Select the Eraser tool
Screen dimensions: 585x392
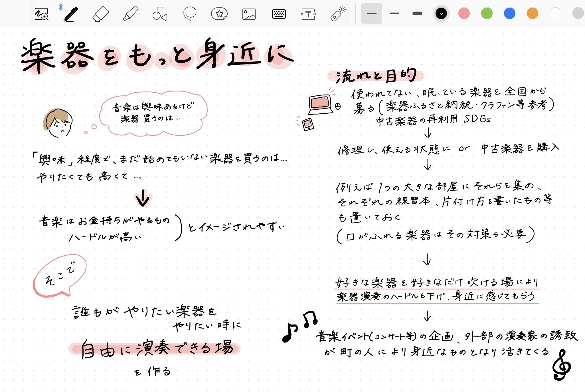(101, 14)
